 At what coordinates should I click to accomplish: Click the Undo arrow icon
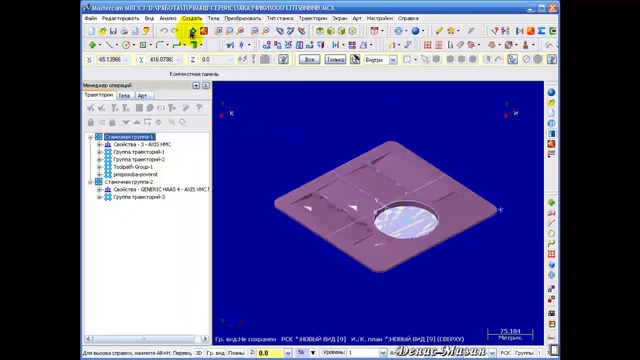(164, 31)
